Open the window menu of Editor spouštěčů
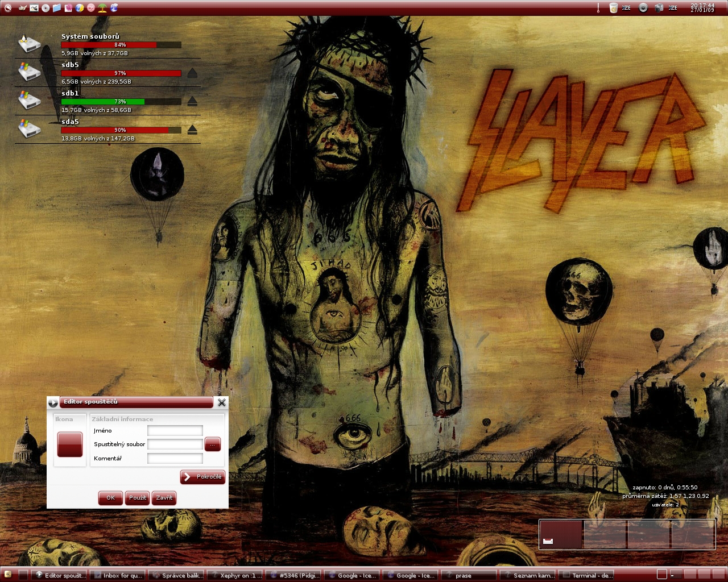728x582 pixels. (53, 402)
